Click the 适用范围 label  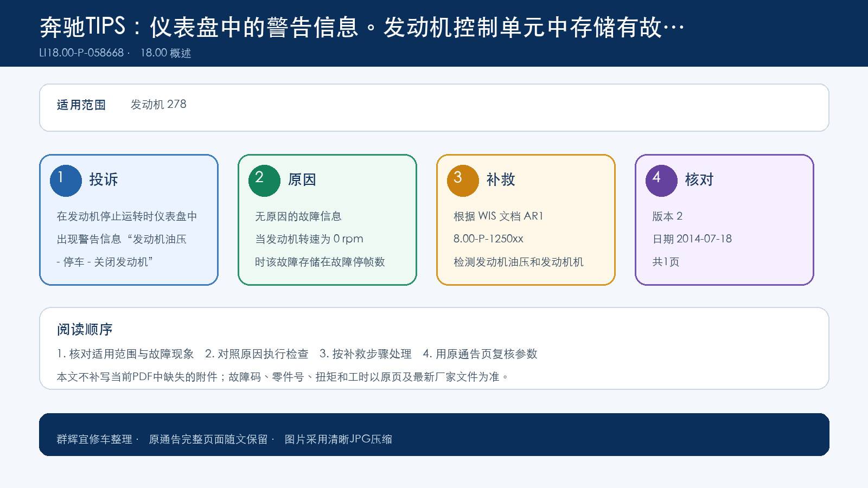[x=81, y=105]
